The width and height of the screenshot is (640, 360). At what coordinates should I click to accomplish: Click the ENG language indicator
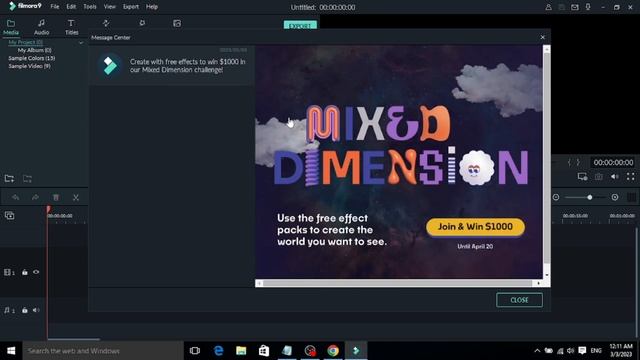coord(596,351)
